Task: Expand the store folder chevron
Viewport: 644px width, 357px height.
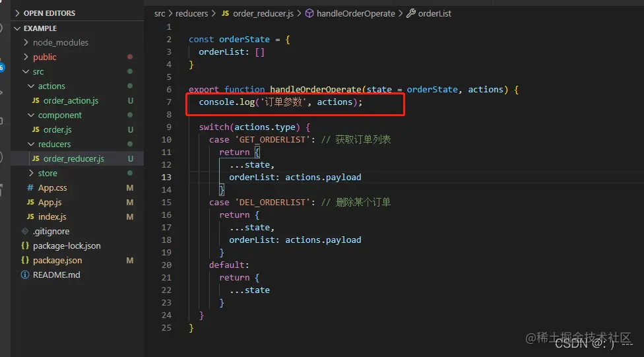Action: (31, 173)
